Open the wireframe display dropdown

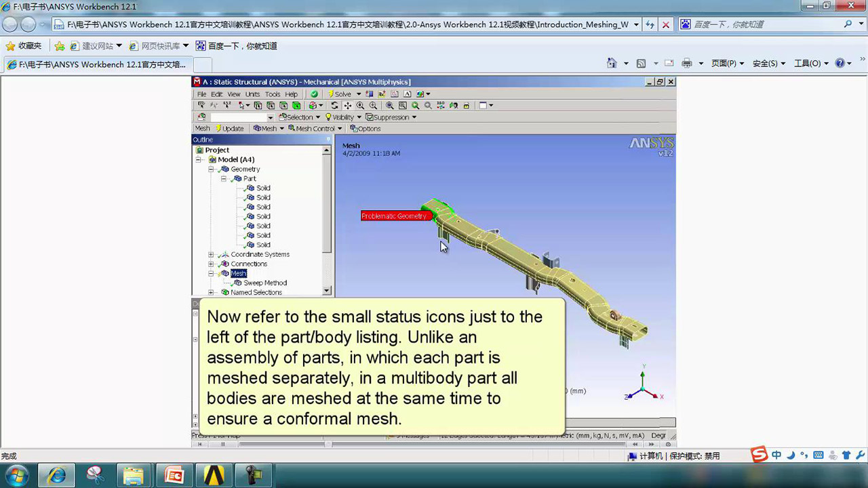[x=486, y=106]
